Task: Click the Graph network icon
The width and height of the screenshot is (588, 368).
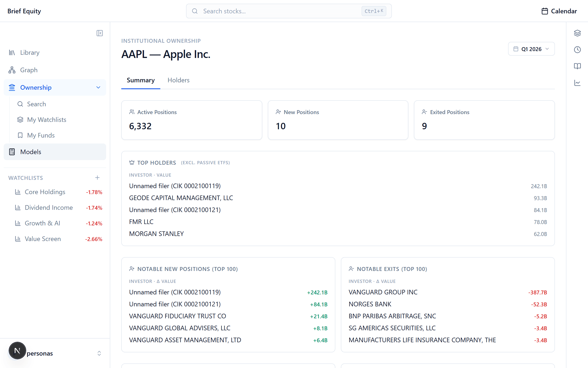Action: coord(12,70)
